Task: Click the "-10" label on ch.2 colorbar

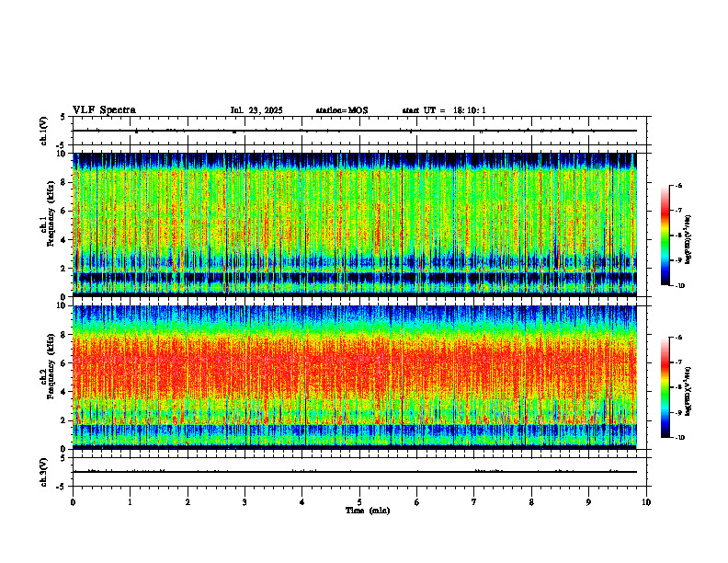Action: [680, 438]
